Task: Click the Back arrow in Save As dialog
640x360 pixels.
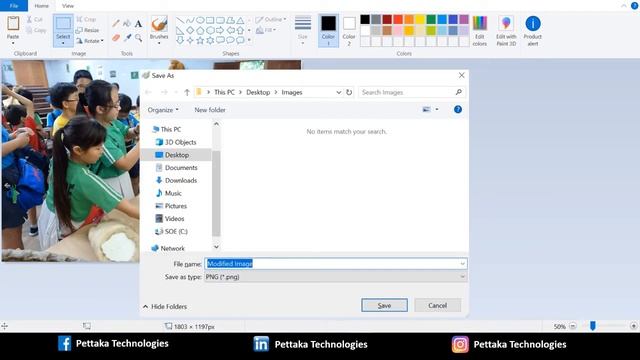Action: click(149, 92)
